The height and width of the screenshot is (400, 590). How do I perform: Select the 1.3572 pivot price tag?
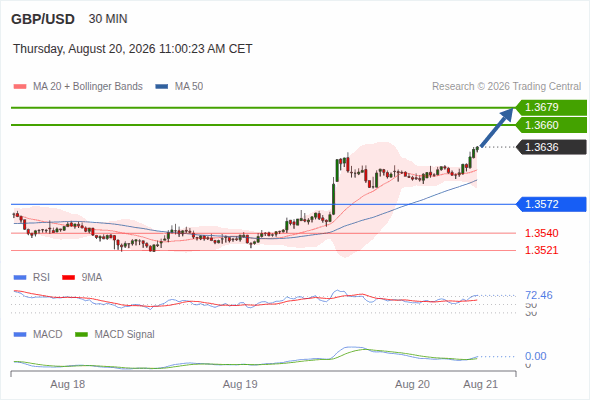(551, 204)
